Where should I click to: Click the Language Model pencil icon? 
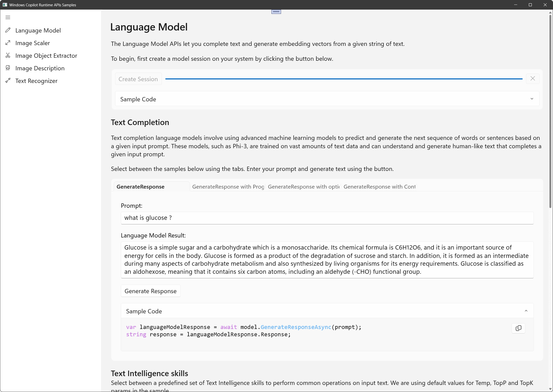click(8, 30)
